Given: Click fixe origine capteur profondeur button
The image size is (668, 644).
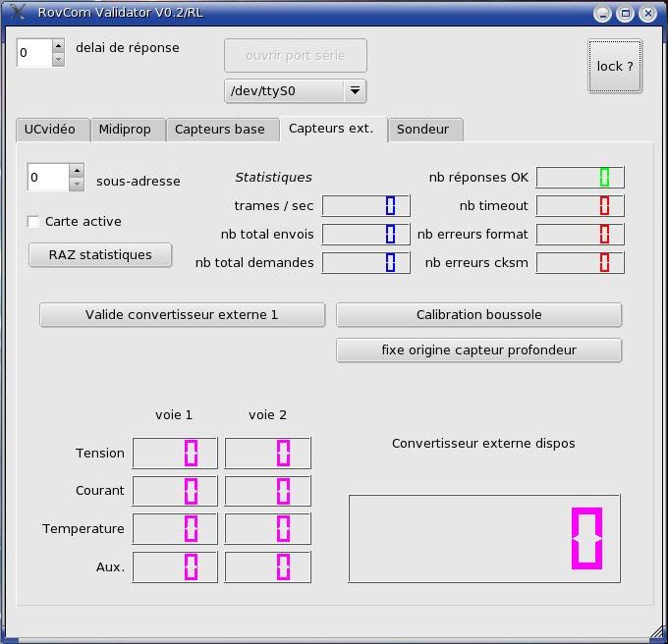Looking at the screenshot, I should pos(478,350).
